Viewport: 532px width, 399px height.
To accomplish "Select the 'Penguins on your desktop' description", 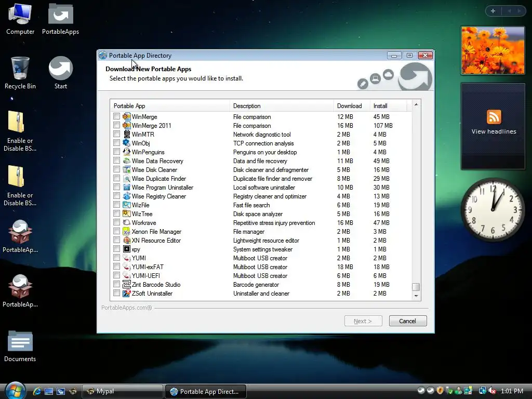I will coord(265,152).
